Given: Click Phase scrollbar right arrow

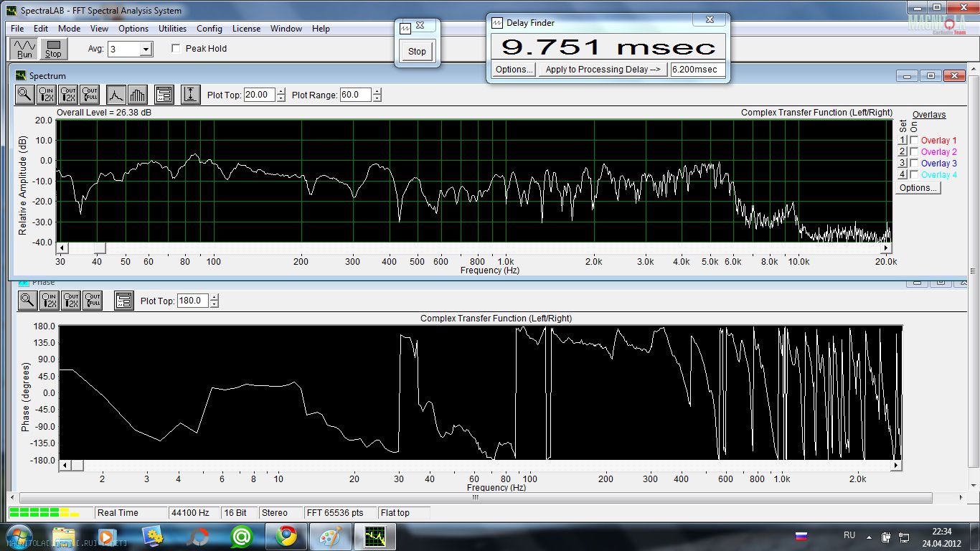Looking at the screenshot, I should coord(896,466).
